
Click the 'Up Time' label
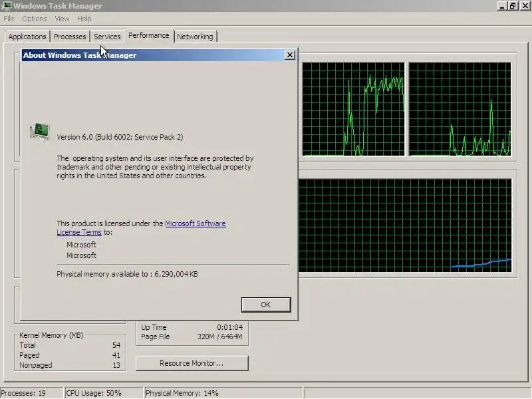(x=154, y=327)
